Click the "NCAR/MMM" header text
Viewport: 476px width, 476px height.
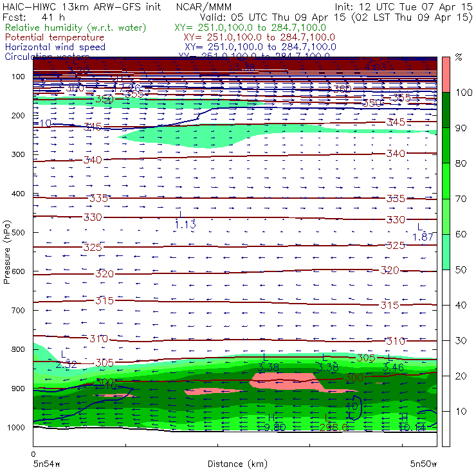pyautogui.click(x=204, y=7)
